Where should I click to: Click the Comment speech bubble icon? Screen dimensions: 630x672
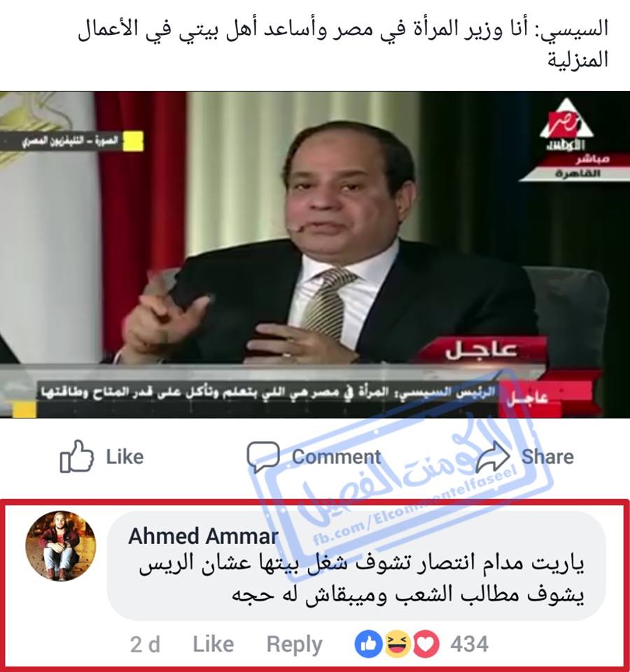point(263,457)
